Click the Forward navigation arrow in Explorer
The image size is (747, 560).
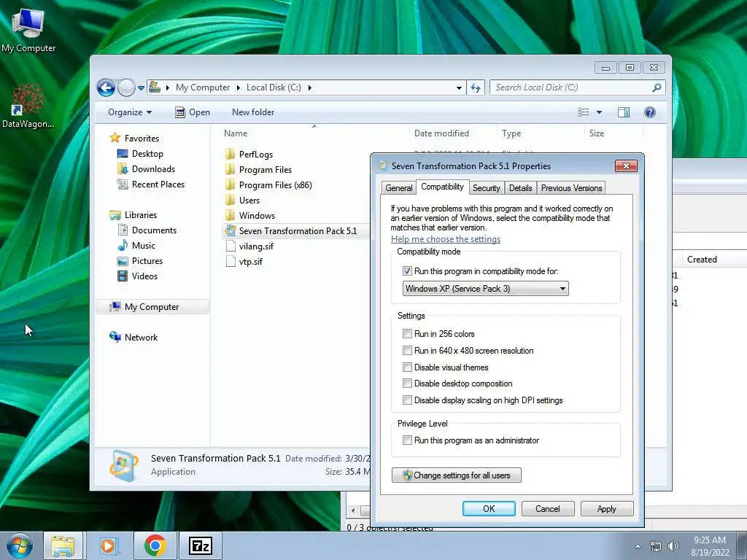126,87
